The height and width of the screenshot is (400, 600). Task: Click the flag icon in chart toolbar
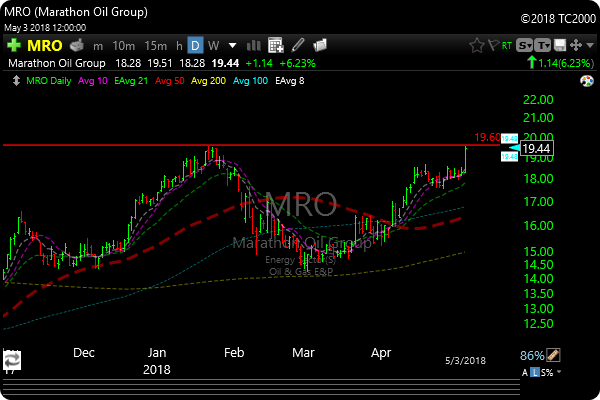(x=495, y=45)
